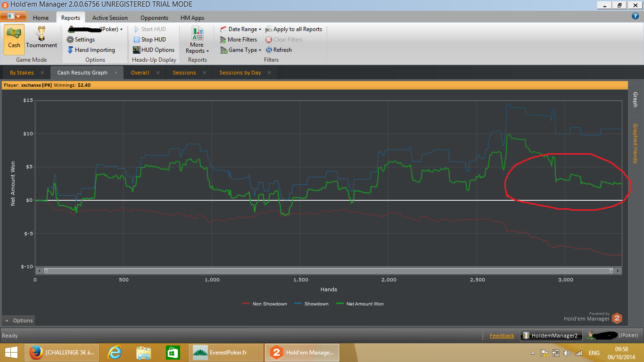The image size is (644, 362).
Task: Select Cash game mode
Action: [x=14, y=40]
